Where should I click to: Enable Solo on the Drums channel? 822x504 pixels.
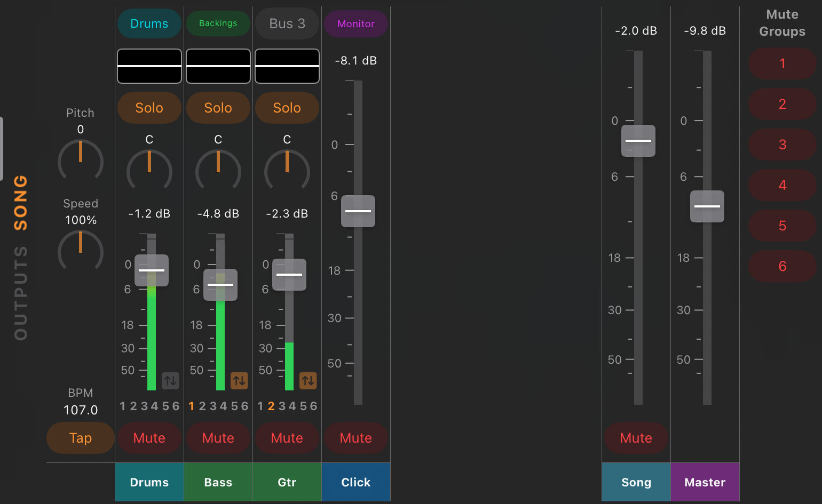[x=149, y=108]
